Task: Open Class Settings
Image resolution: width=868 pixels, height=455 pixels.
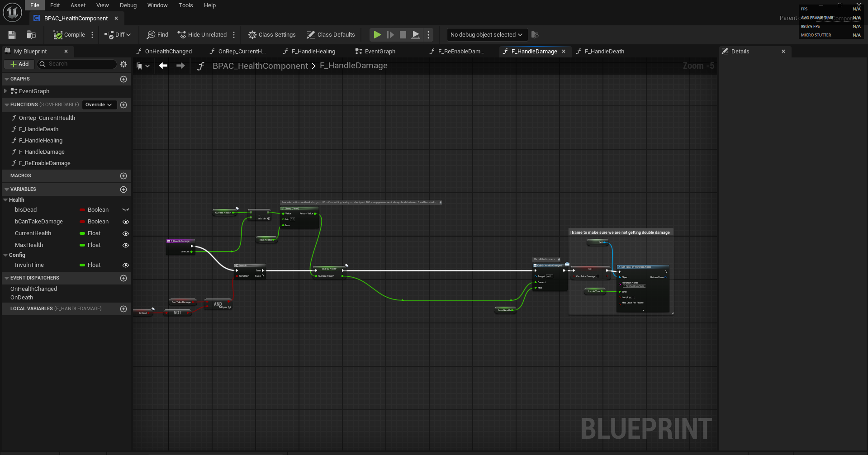Action: click(272, 35)
